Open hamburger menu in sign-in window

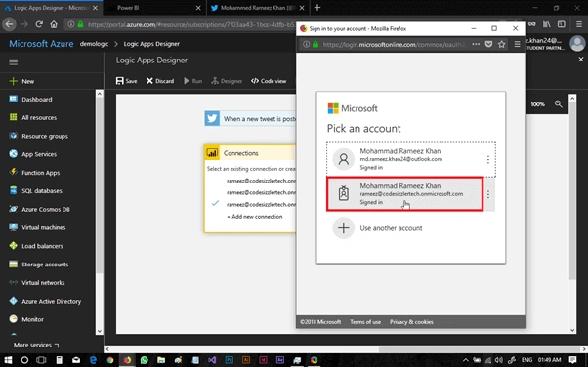[x=517, y=44]
